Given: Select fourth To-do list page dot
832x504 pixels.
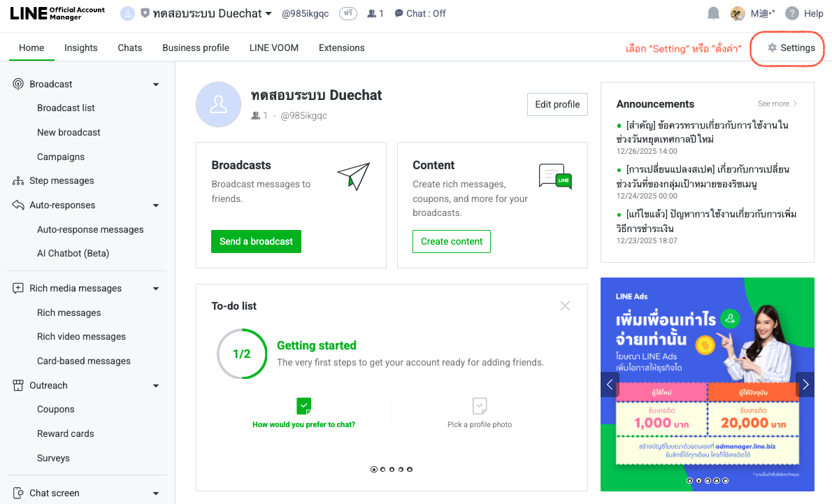Looking at the screenshot, I should point(401,470).
